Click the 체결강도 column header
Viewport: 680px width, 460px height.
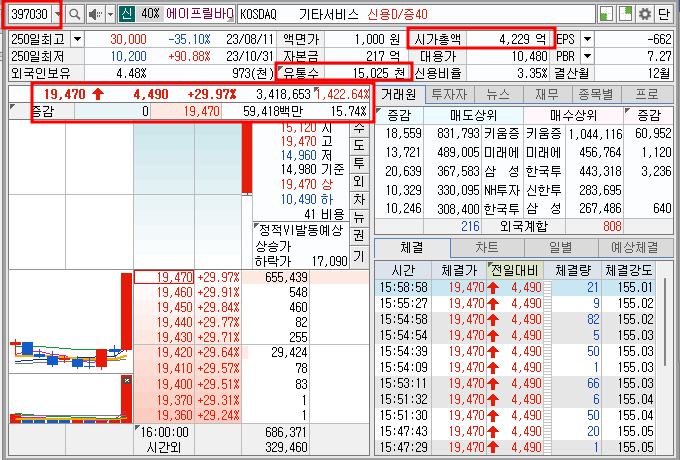coord(629,271)
